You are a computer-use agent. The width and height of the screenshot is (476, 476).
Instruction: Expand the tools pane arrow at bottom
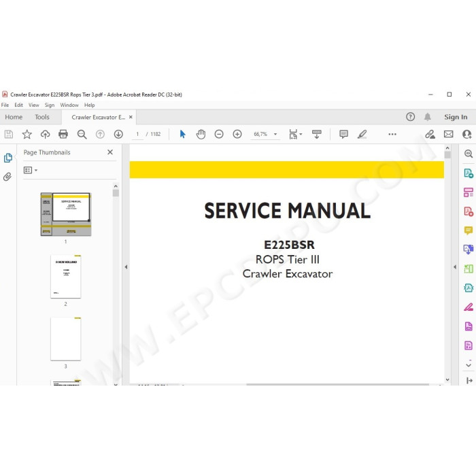tap(469, 380)
